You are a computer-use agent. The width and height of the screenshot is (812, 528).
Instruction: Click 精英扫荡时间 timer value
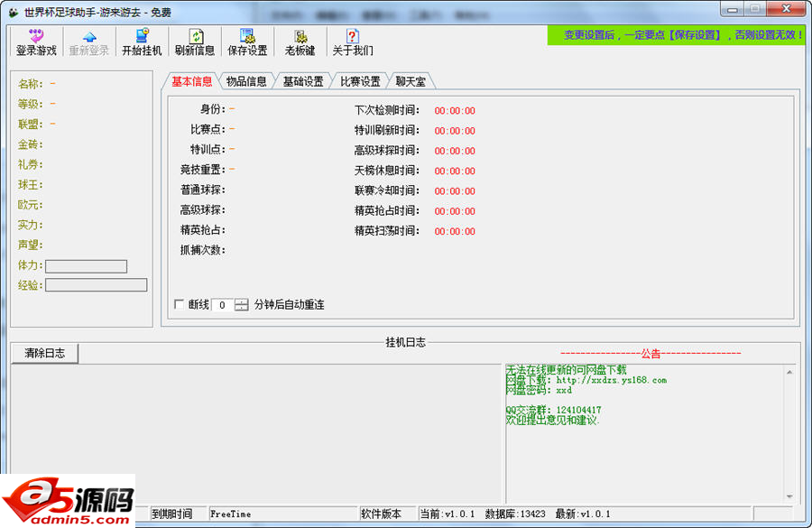pos(455,232)
